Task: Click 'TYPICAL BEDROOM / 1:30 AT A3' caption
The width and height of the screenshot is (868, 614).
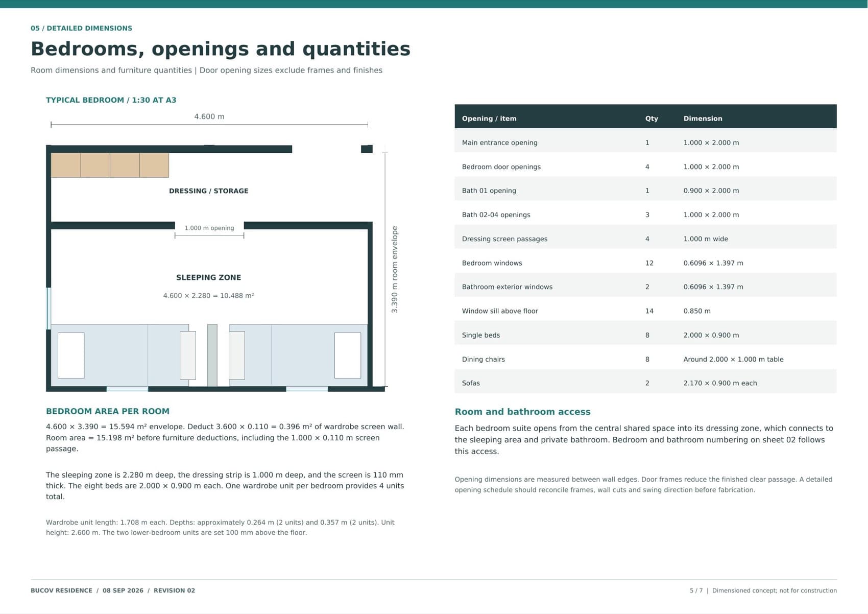Action: point(111,100)
